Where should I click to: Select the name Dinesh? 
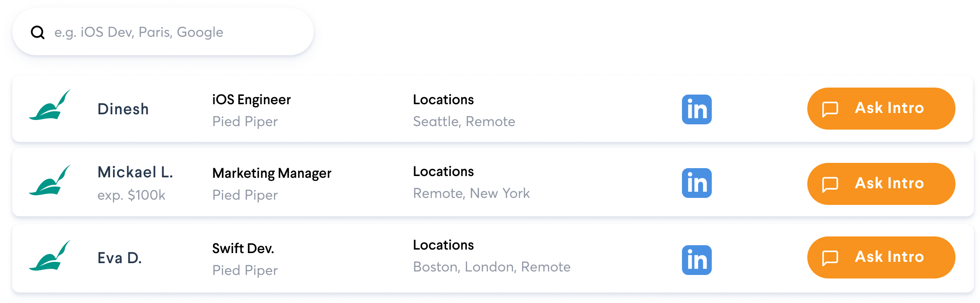pos(123,109)
